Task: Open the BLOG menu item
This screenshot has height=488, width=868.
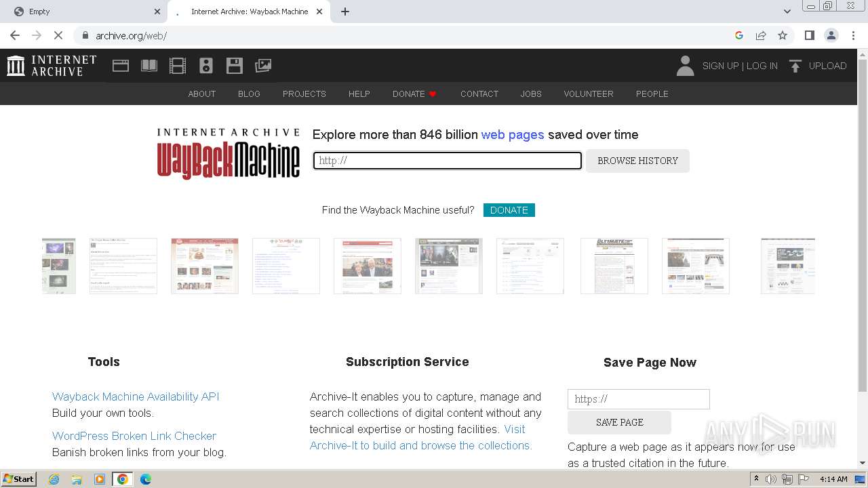Action: click(249, 94)
